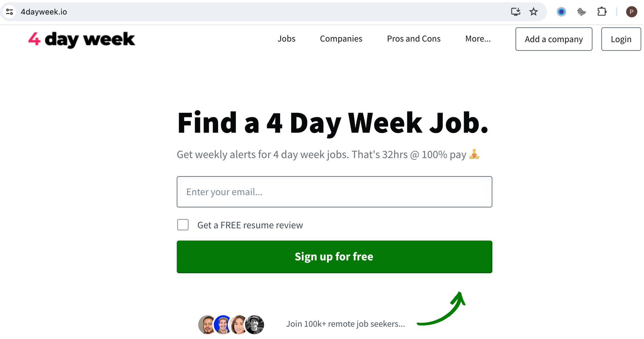
Task: Click the Login button
Action: coord(621,39)
